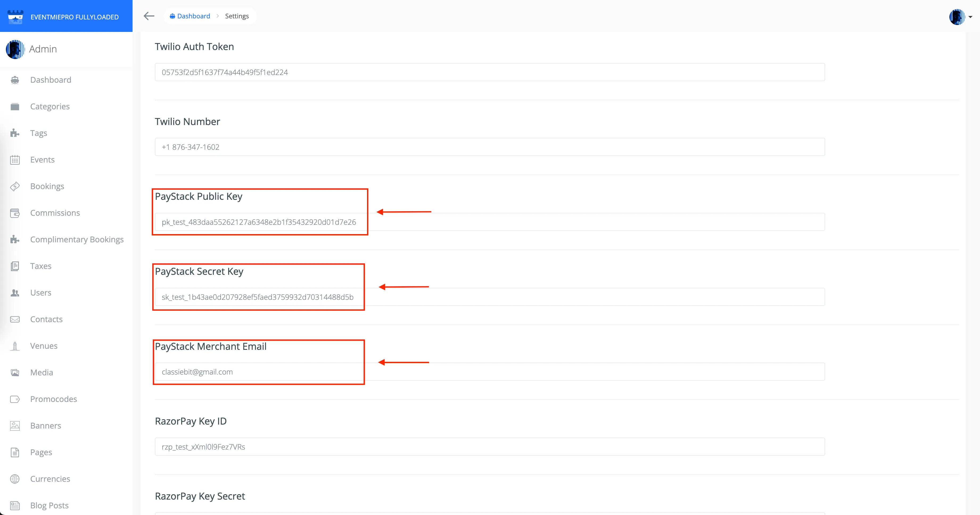Click the Media images icon
The image size is (980, 515).
15,373
